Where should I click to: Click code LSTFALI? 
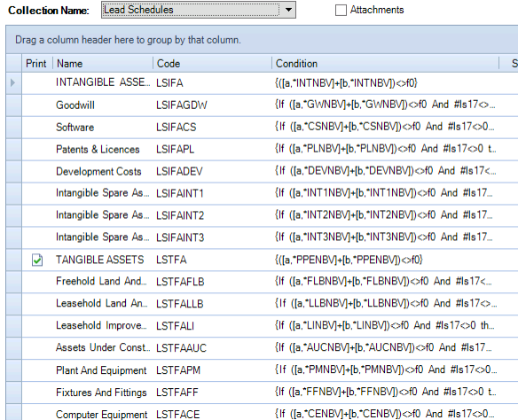[175, 326]
